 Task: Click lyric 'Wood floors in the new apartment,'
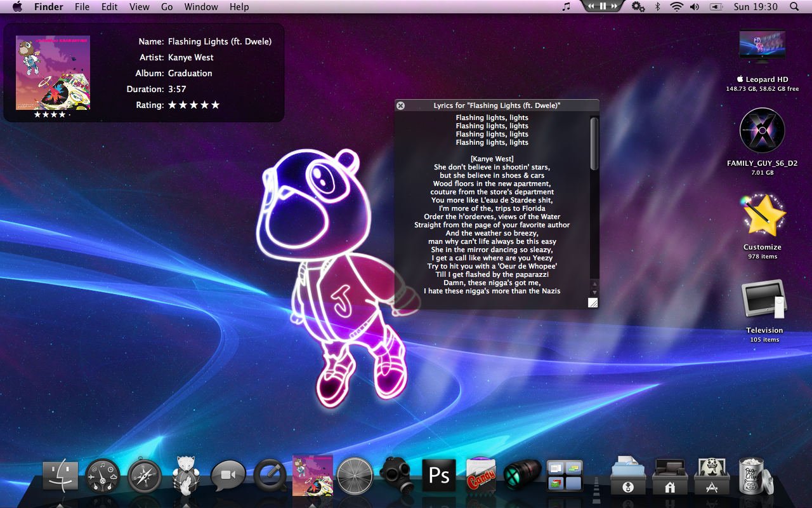pos(492,184)
